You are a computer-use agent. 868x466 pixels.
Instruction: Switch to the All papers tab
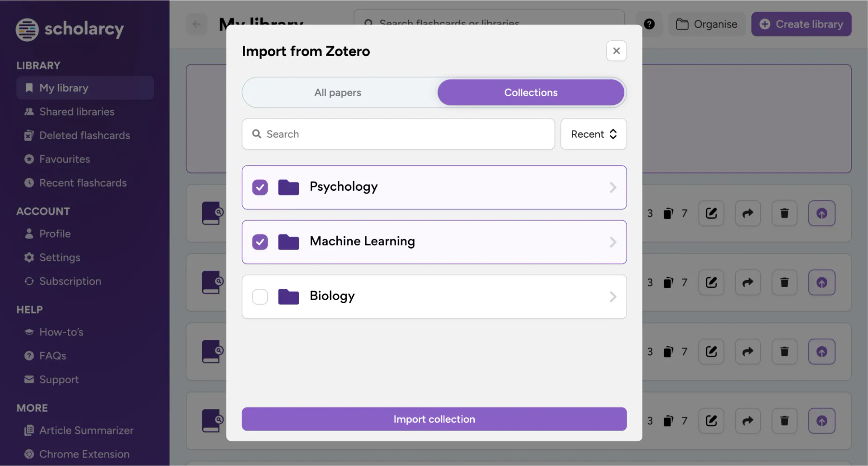(337, 92)
